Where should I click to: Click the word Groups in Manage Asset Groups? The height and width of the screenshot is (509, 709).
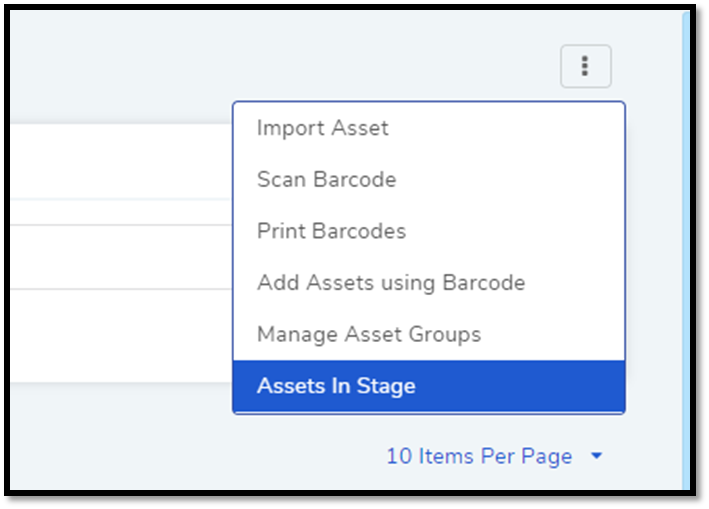(444, 335)
